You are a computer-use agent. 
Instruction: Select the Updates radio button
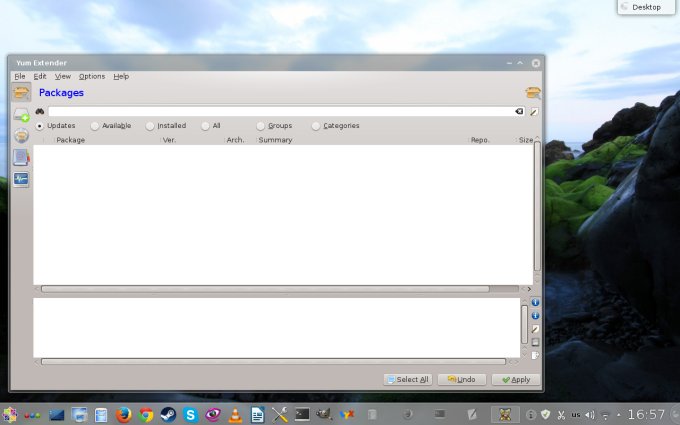[40, 126]
